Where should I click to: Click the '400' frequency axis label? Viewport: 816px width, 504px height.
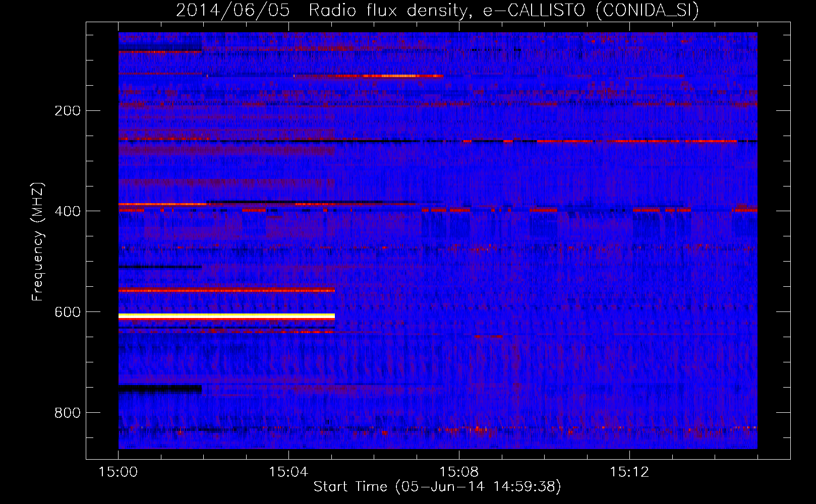point(67,212)
